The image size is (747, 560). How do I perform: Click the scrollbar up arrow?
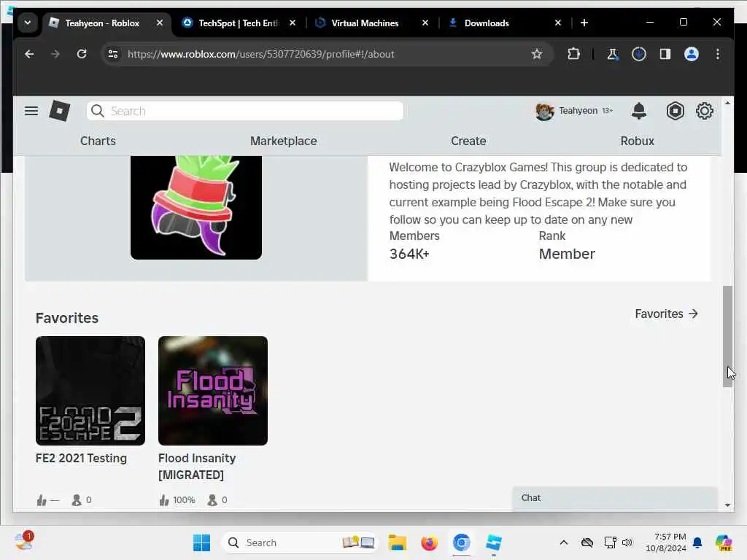727,104
